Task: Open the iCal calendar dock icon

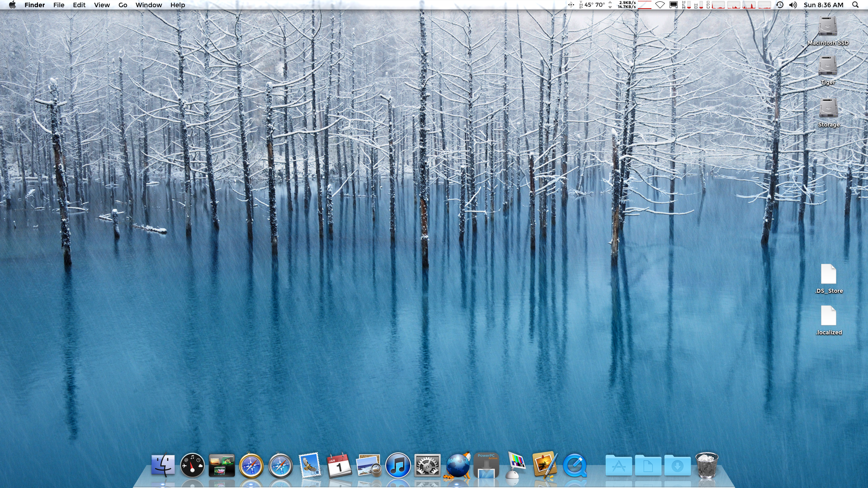Action: pos(339,465)
